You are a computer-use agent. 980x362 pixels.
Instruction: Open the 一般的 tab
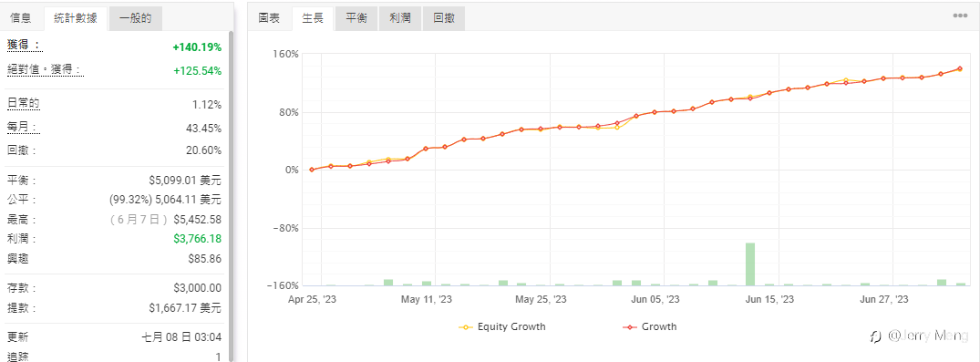coord(136,18)
